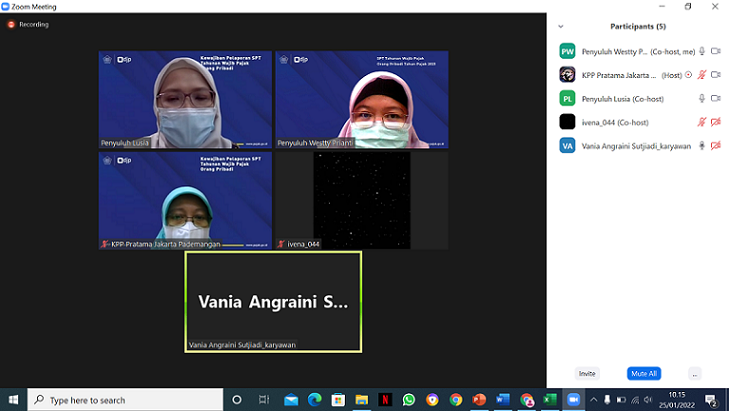Open PowerPoint from the taskbar
Screen dimensions: 729x411
[x=479, y=400]
